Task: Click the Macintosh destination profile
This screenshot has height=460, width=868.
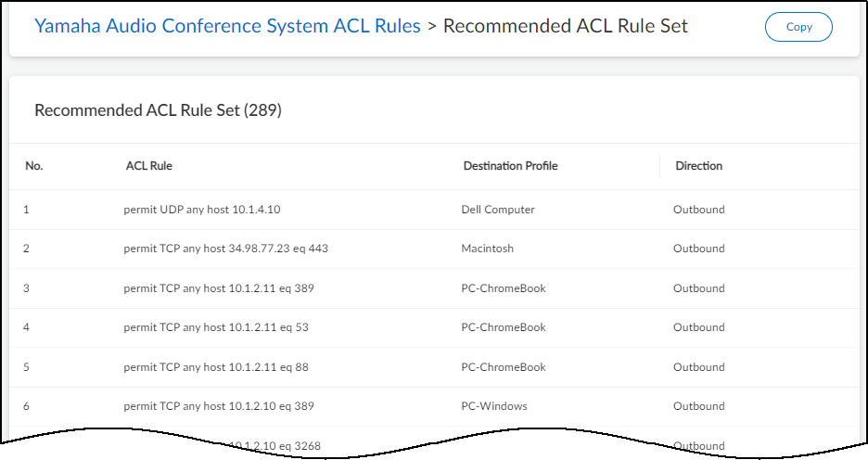Action: pos(487,249)
